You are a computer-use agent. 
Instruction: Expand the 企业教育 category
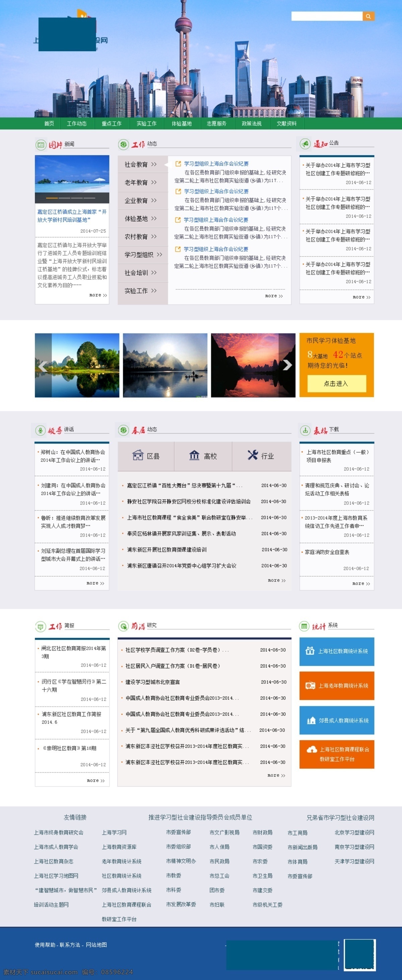(141, 201)
